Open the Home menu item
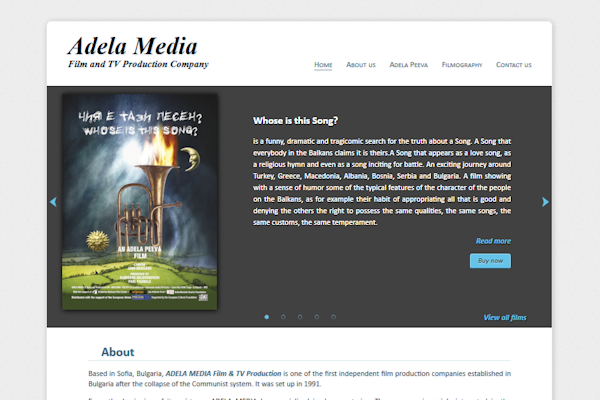This screenshot has height=400, width=600. point(323,65)
